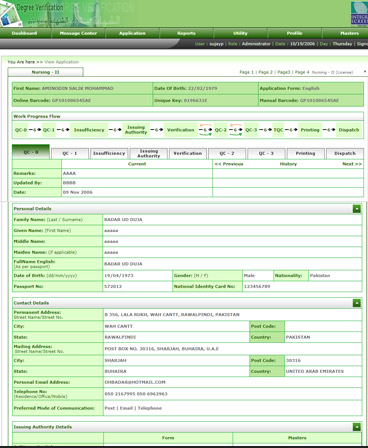Click the date 09 Nov 2006

(78, 192)
